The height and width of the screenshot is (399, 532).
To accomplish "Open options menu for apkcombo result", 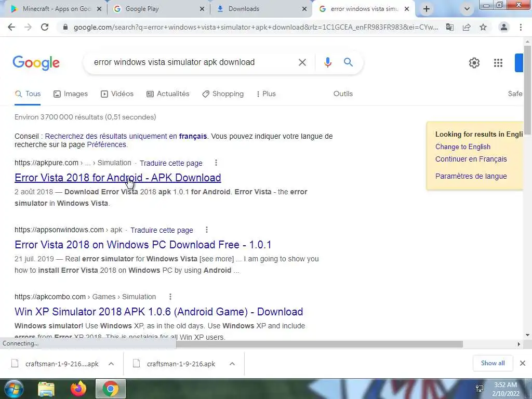I will tap(170, 297).
